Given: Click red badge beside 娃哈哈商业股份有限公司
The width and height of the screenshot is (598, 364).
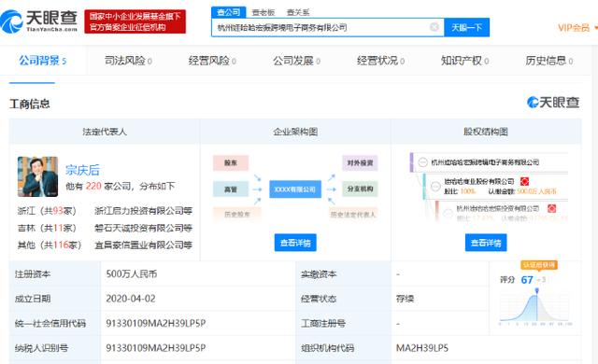Looking at the screenshot, I should coord(524,182).
